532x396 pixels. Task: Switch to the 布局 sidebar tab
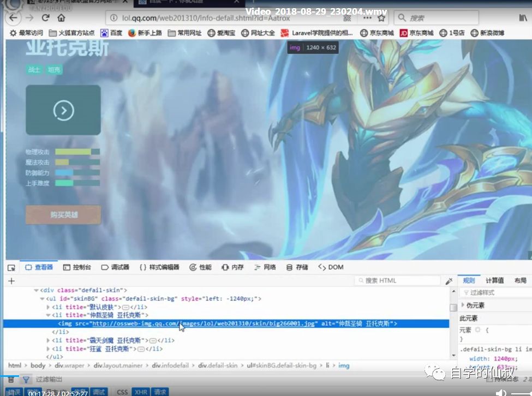point(520,280)
